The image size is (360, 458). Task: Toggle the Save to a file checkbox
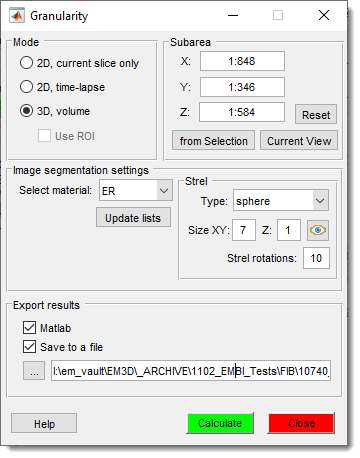click(x=29, y=347)
